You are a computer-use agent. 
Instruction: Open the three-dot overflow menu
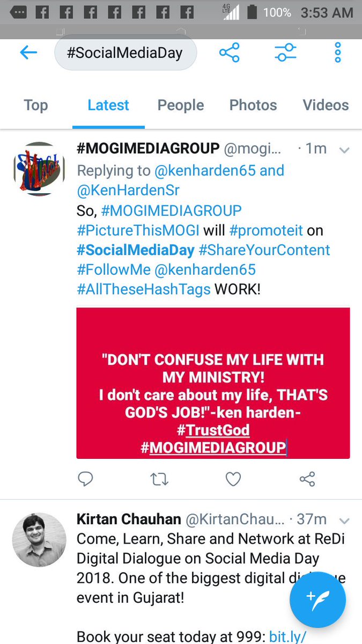pos(337,53)
